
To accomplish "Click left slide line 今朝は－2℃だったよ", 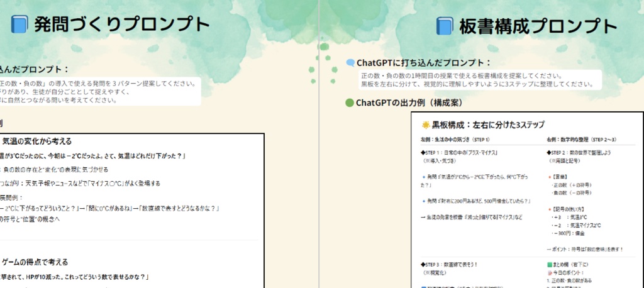I will tap(75, 156).
